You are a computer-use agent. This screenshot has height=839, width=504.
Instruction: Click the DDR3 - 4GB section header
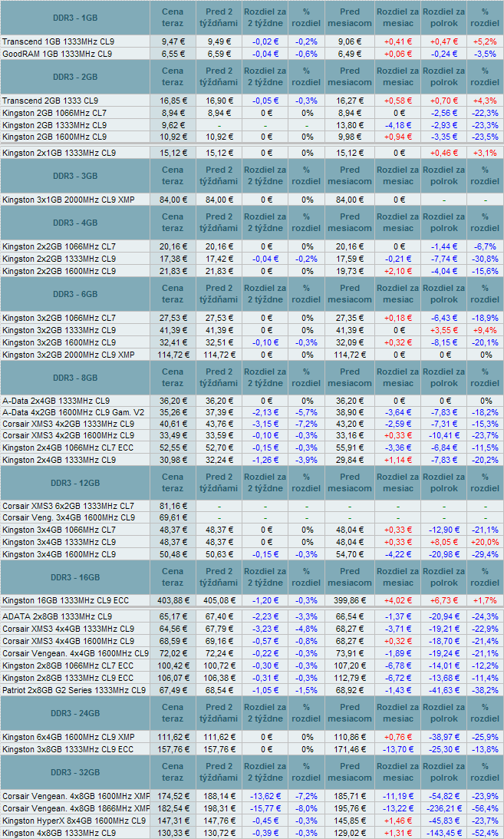click(x=75, y=223)
